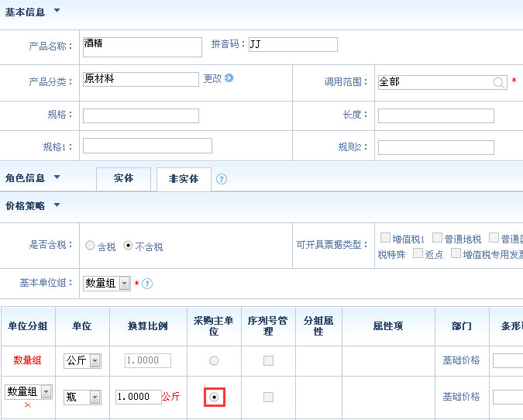
Task: Enable the 返点 checkbox
Action: coord(418,253)
